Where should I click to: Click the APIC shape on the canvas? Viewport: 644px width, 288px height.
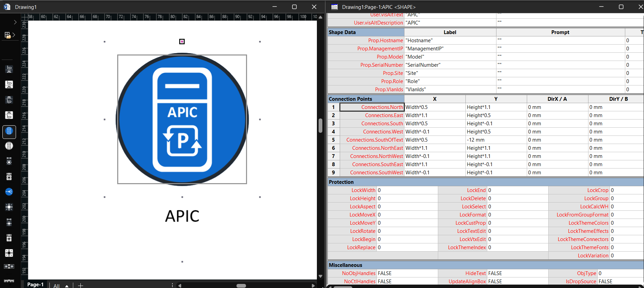tap(182, 119)
